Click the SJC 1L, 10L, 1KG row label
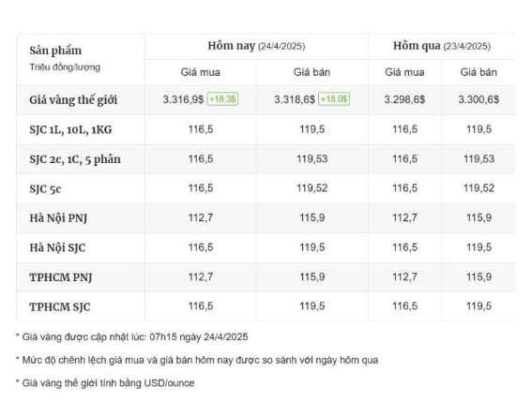This screenshot has height=403, width=532. click(70, 129)
